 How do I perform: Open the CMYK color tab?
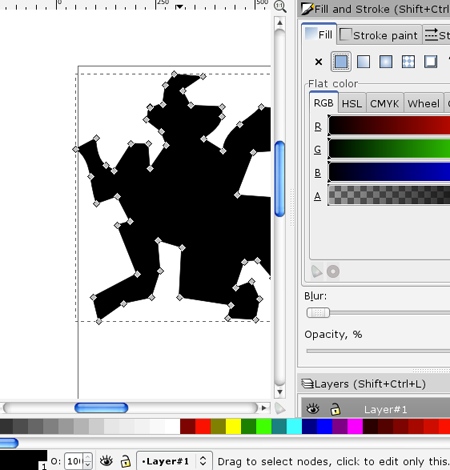384,104
